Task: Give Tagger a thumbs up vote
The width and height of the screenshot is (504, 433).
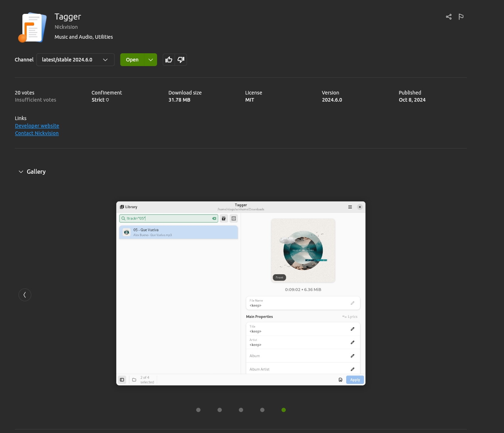Action: coord(169,60)
